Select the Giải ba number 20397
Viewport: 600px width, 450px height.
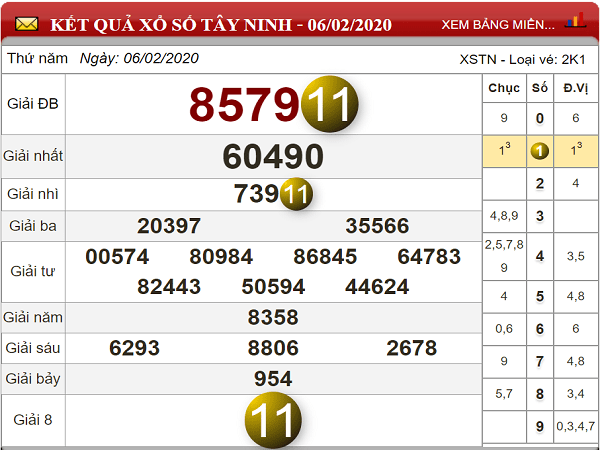pos(169,226)
